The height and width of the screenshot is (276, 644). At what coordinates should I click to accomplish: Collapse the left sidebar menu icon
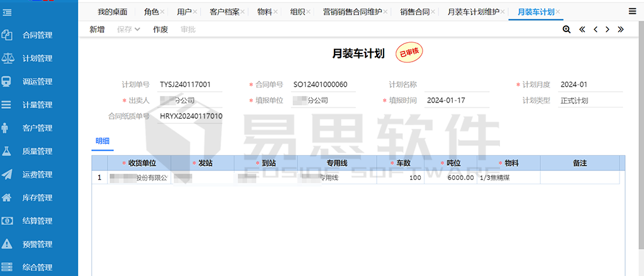[x=8, y=11]
